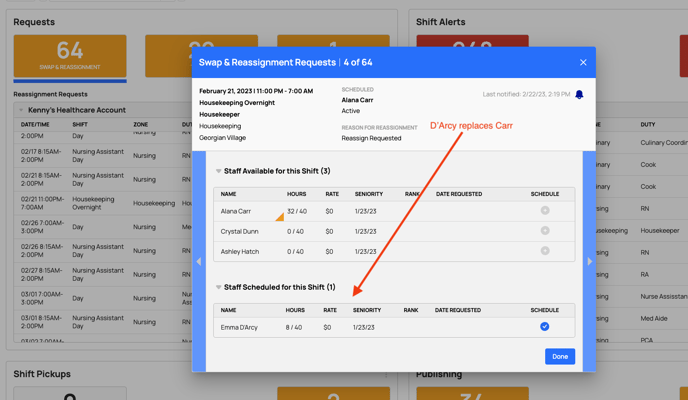Click Culinary Coordinator duty in Shift Alerts
This screenshot has height=400, width=688.
(664, 143)
